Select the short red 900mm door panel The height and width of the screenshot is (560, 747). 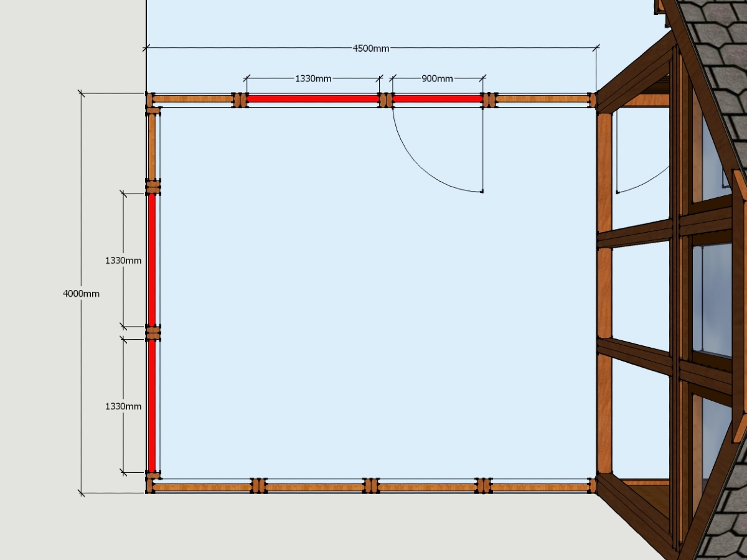[x=437, y=98]
